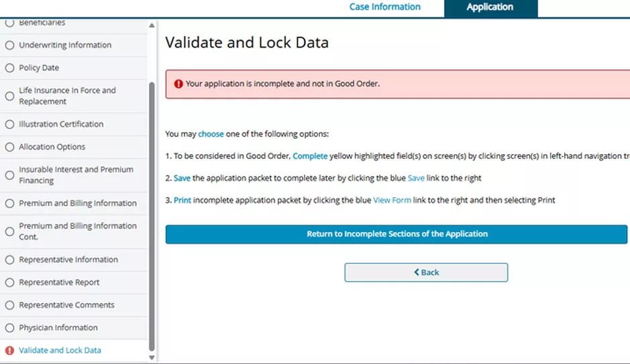Click the Physician Information status circle
This screenshot has height=364, width=630.
coord(9,328)
